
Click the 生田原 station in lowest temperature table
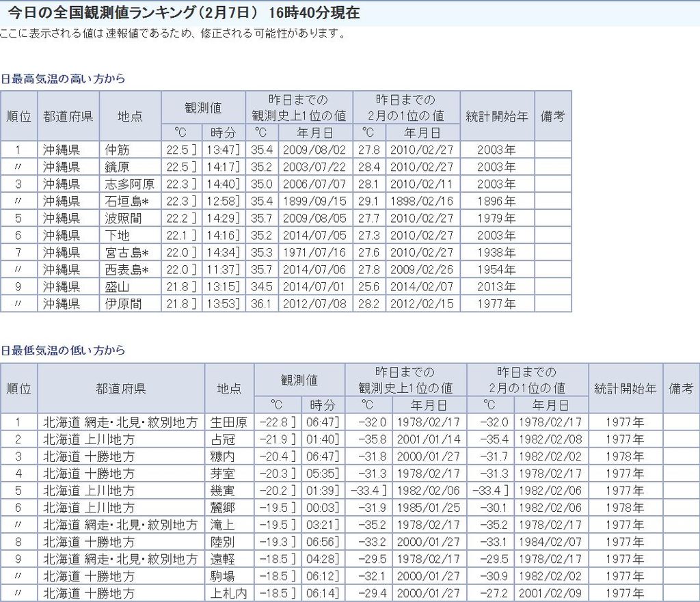[228, 422]
